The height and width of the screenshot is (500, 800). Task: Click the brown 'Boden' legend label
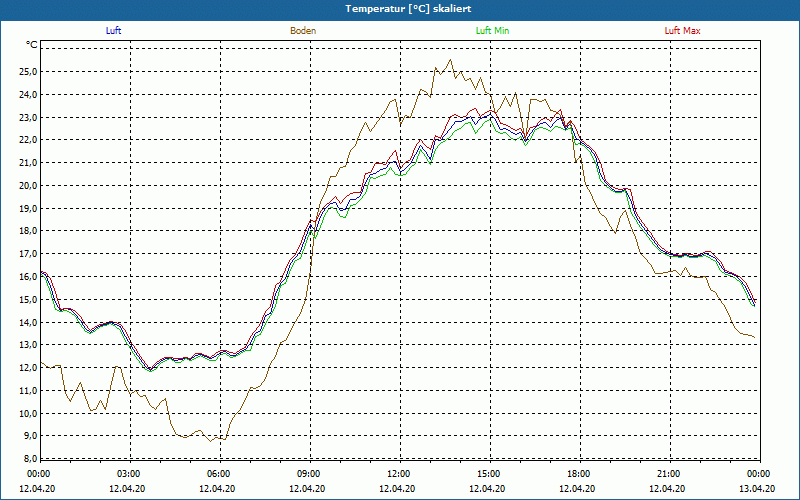point(303,31)
